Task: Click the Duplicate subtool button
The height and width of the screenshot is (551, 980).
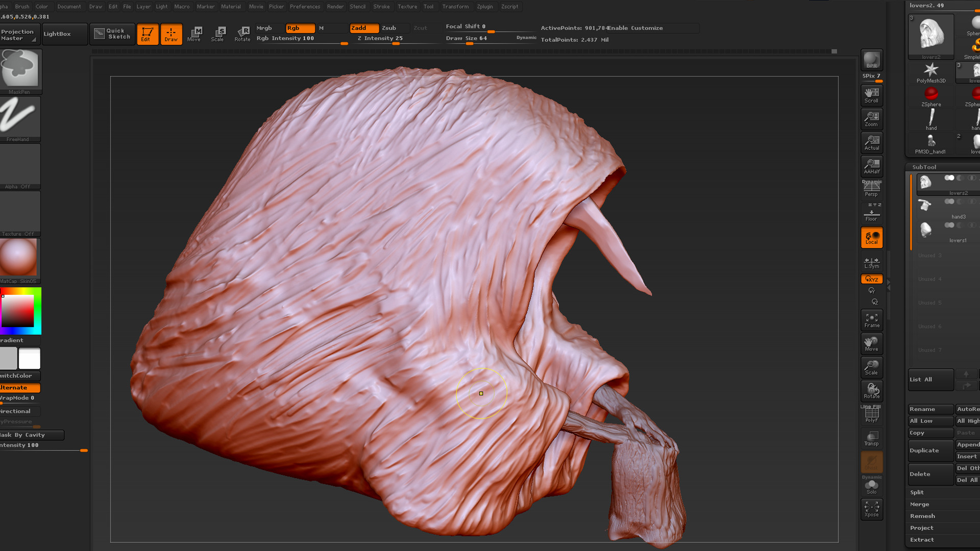Action: tap(930, 450)
